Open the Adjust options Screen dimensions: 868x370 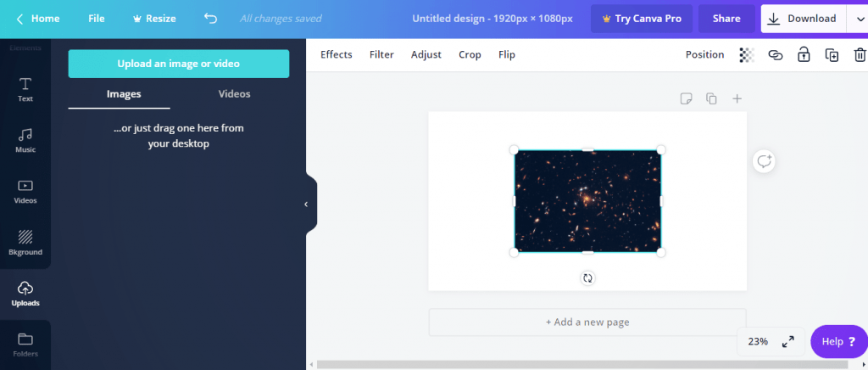coord(426,54)
